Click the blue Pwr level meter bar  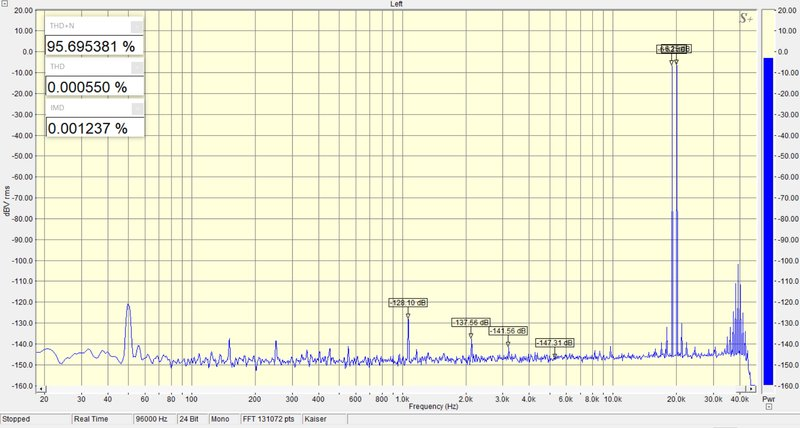coord(768,221)
